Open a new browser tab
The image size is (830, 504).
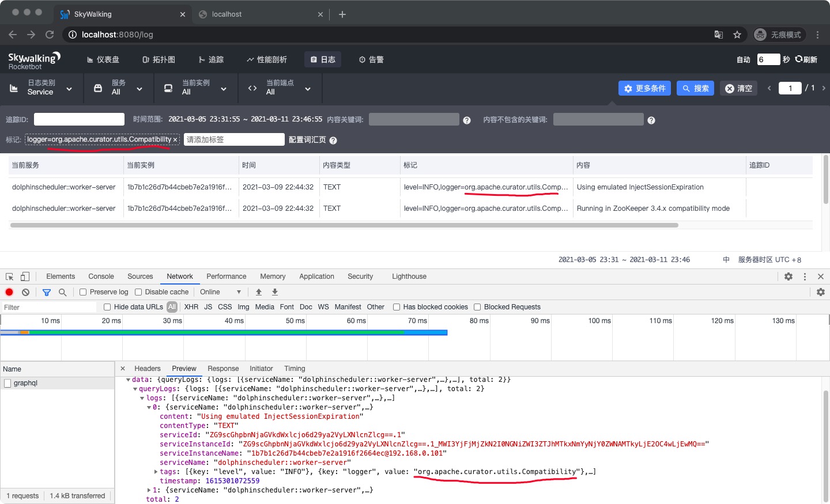tap(342, 14)
